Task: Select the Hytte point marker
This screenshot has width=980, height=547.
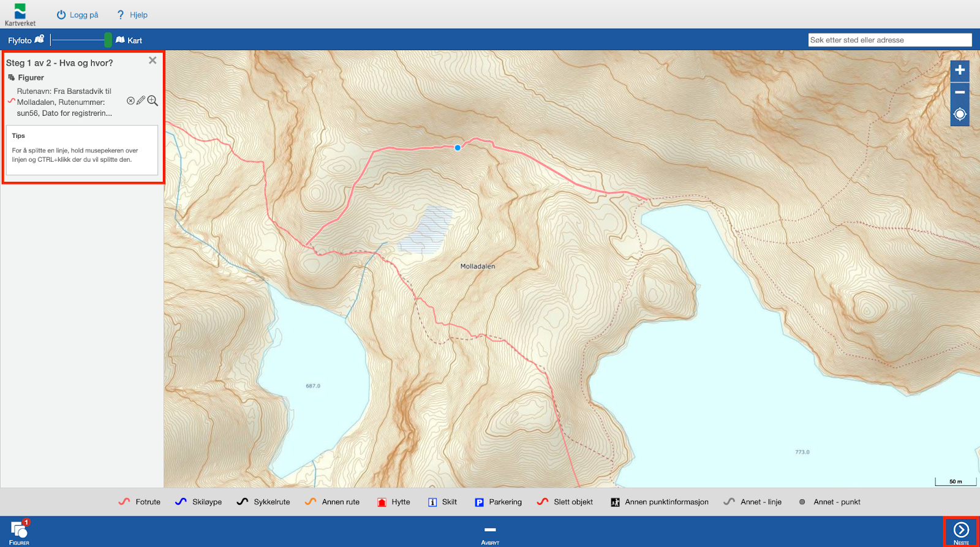Action: [393, 502]
